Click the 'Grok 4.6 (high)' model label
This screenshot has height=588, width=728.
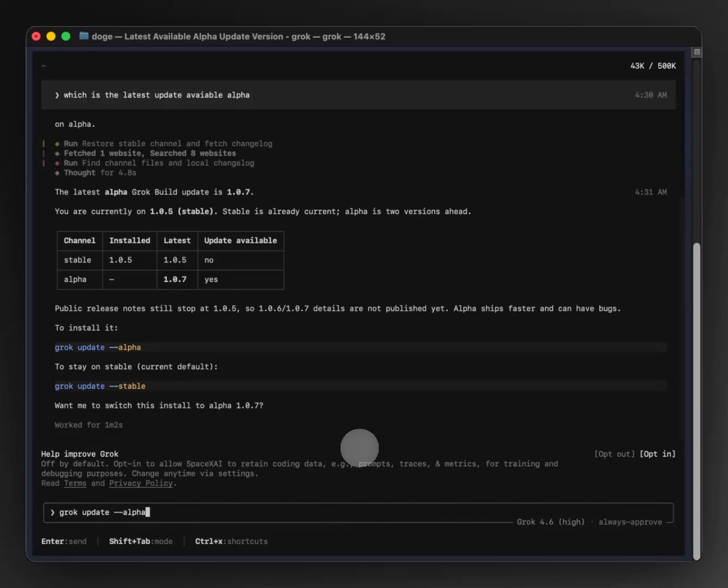551,522
